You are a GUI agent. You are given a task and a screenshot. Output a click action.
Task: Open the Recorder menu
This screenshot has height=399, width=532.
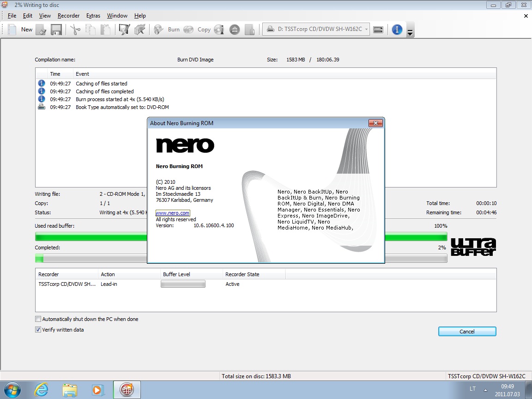pyautogui.click(x=68, y=16)
